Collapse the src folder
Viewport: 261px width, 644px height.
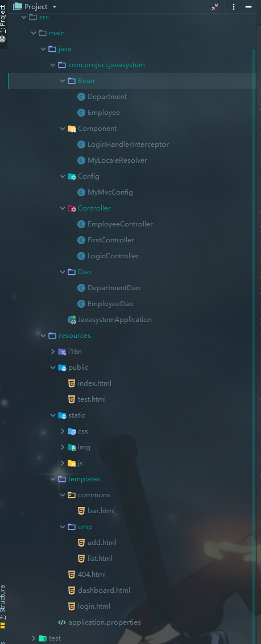pyautogui.click(x=23, y=17)
